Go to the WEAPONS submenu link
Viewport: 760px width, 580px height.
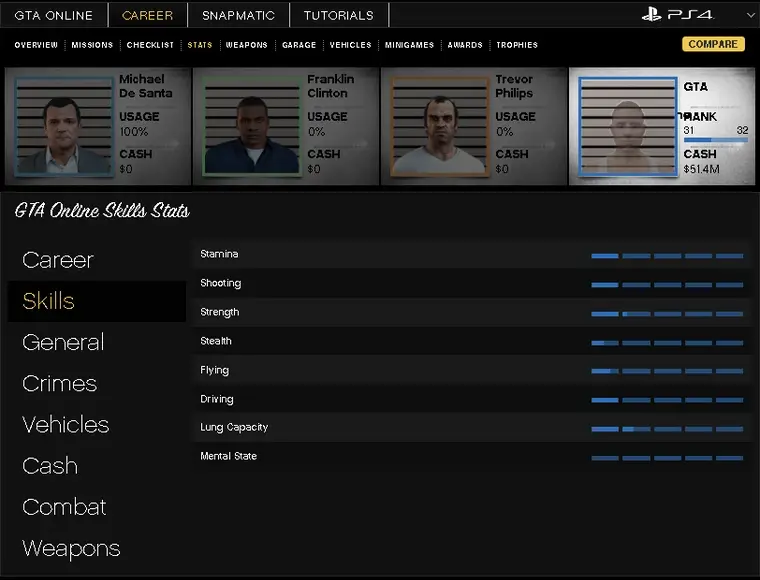pyautogui.click(x=246, y=45)
